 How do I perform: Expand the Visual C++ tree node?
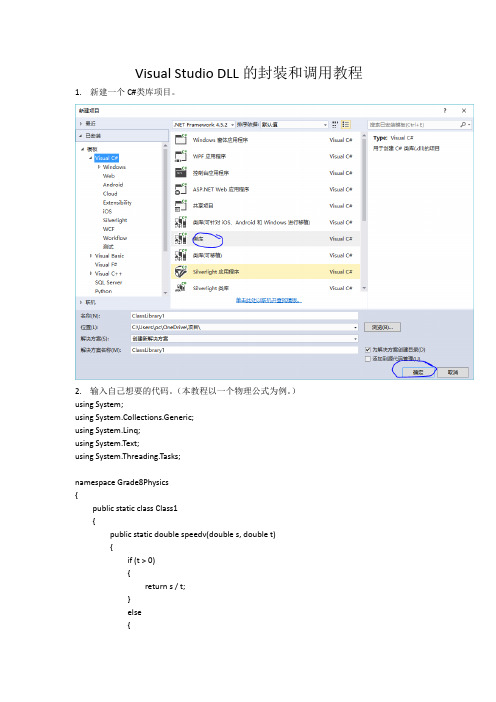(91, 274)
